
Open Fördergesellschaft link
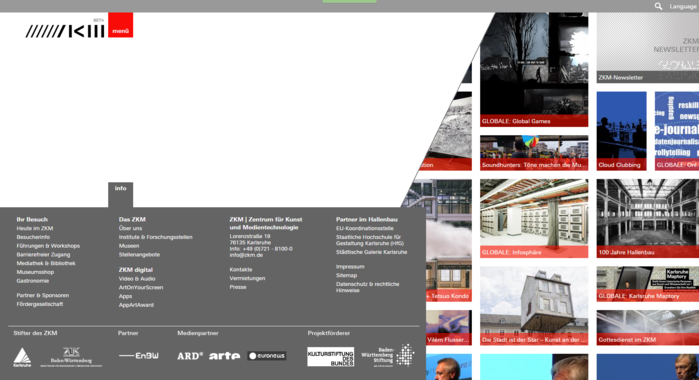(40, 304)
